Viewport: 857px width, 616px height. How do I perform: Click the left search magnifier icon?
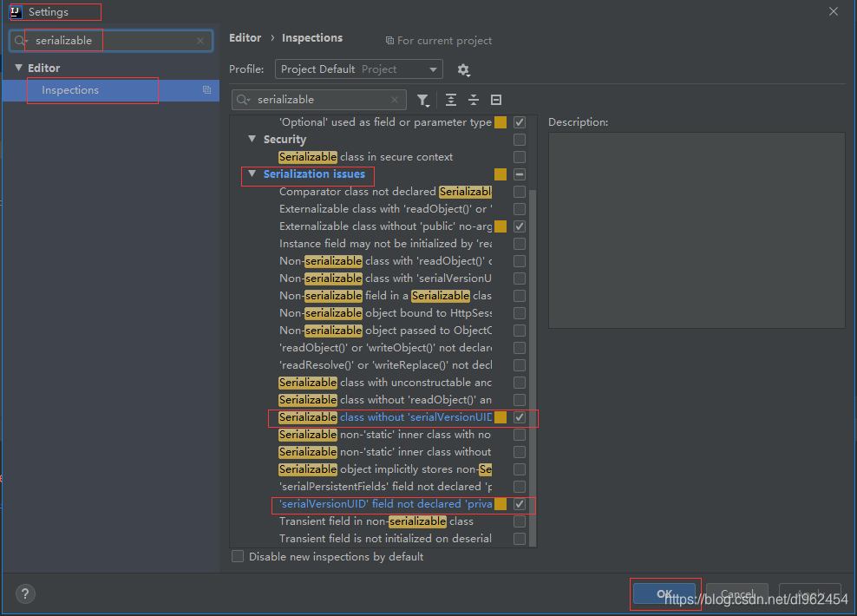click(20, 41)
